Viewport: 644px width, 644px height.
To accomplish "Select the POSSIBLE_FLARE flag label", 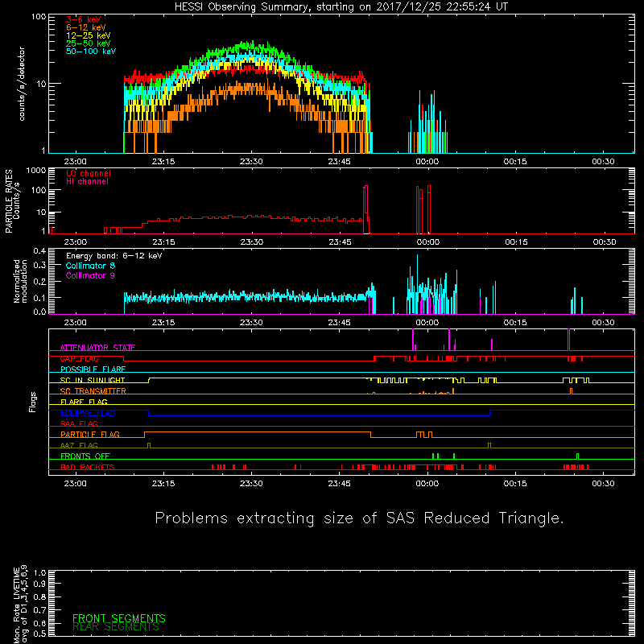I will tap(93, 369).
